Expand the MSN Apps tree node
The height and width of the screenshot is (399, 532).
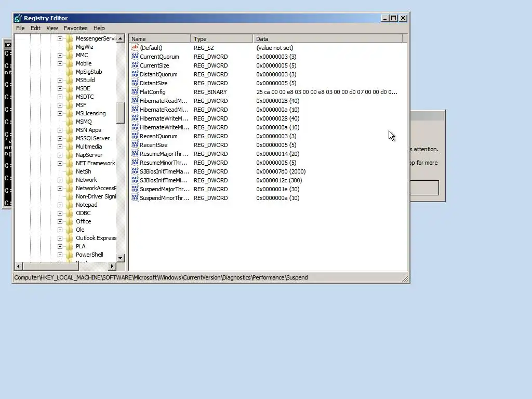click(x=60, y=130)
